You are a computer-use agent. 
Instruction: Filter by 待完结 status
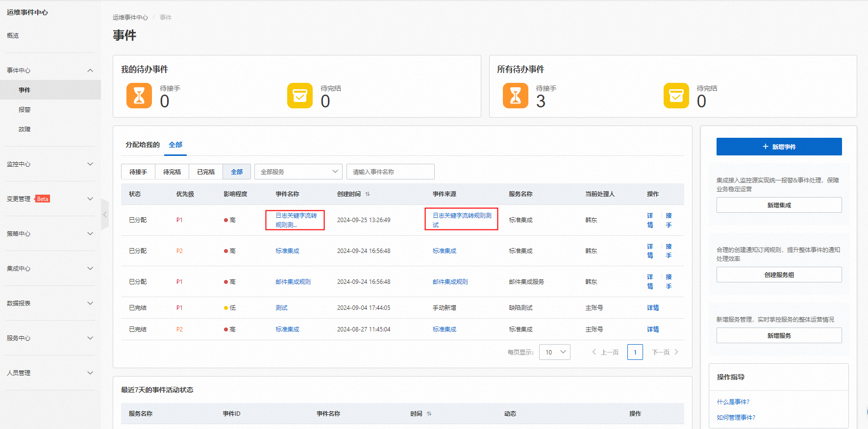[172, 172]
